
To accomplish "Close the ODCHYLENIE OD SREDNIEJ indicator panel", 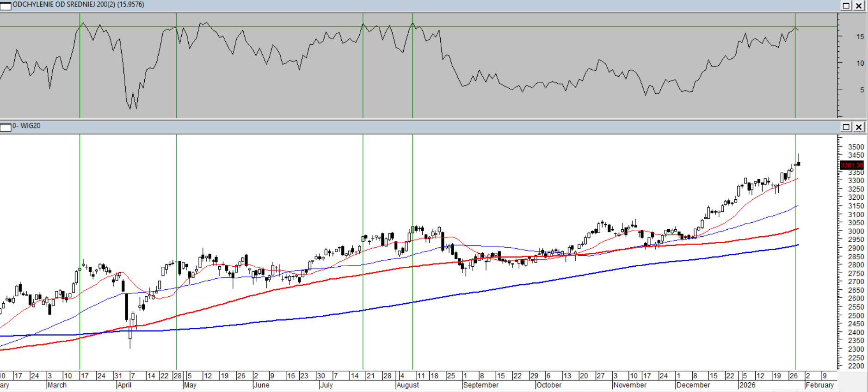I will (859, 6).
